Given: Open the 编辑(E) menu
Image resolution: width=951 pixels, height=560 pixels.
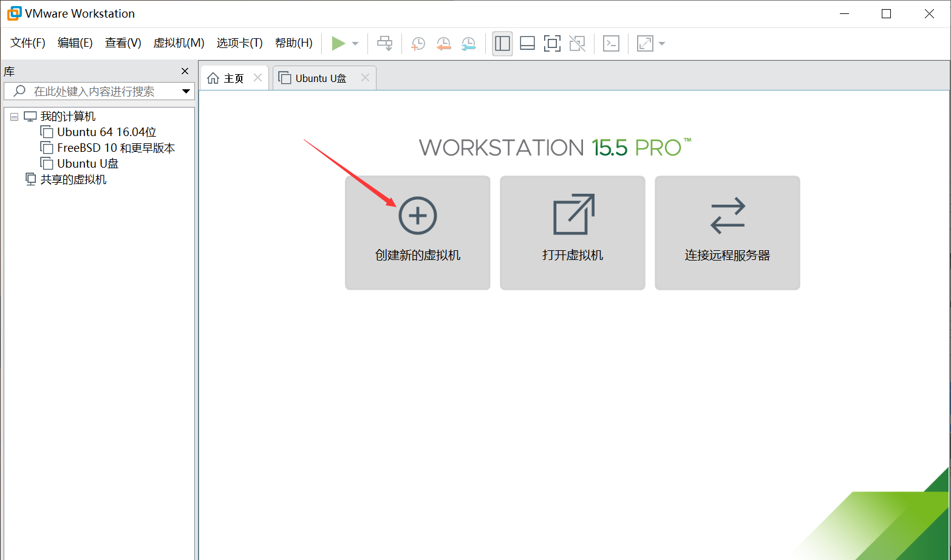Looking at the screenshot, I should 75,43.
